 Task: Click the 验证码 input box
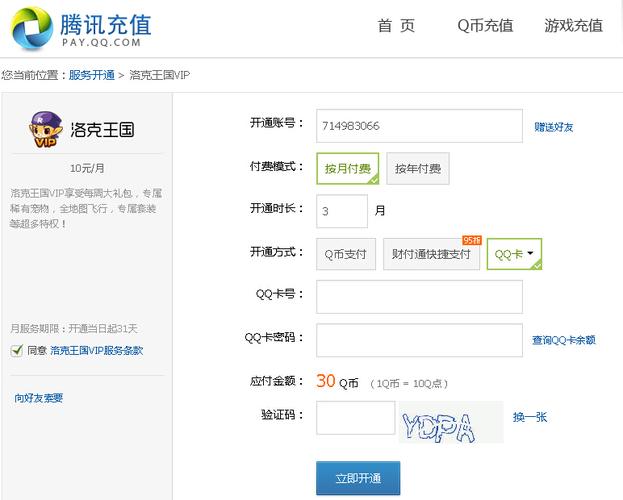[356, 418]
